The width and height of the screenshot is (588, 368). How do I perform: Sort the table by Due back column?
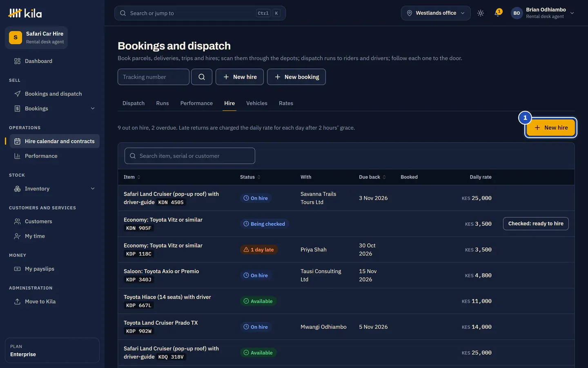372,177
